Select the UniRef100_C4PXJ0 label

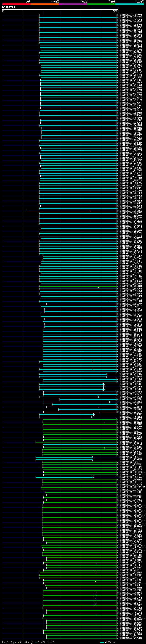click(x=131, y=502)
